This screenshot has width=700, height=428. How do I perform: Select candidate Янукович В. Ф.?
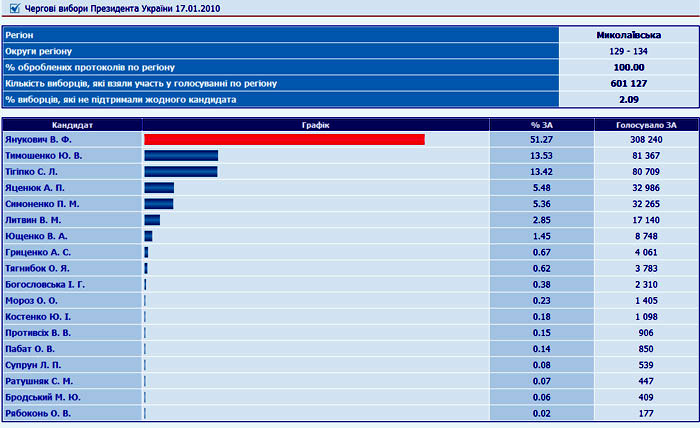pos(39,140)
